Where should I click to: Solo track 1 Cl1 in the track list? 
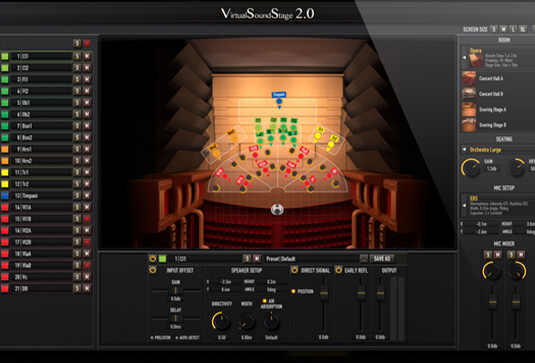pyautogui.click(x=77, y=56)
